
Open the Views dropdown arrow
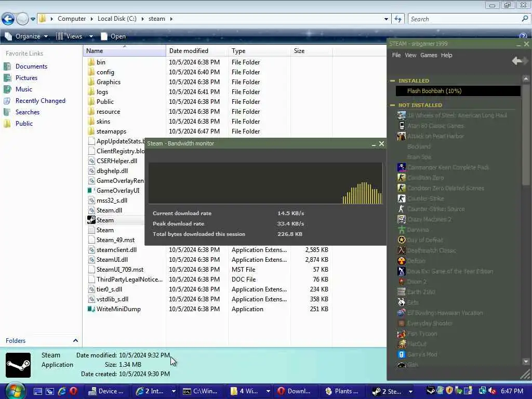coord(91,36)
